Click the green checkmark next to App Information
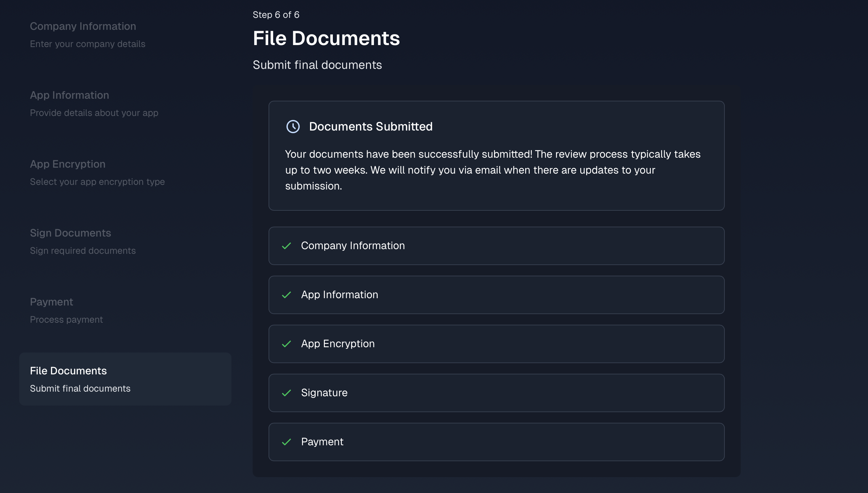The width and height of the screenshot is (868, 493). tap(286, 295)
